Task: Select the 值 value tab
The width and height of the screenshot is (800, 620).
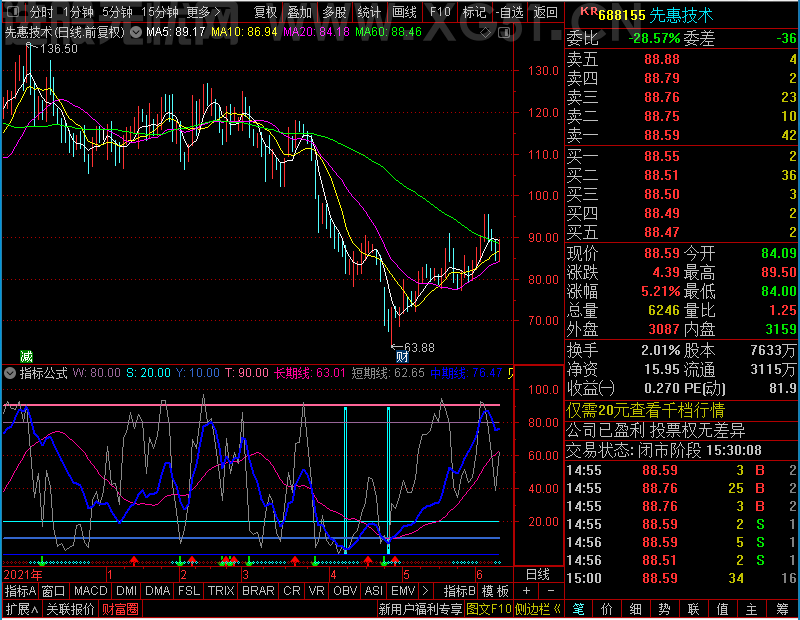Action: coord(722,609)
